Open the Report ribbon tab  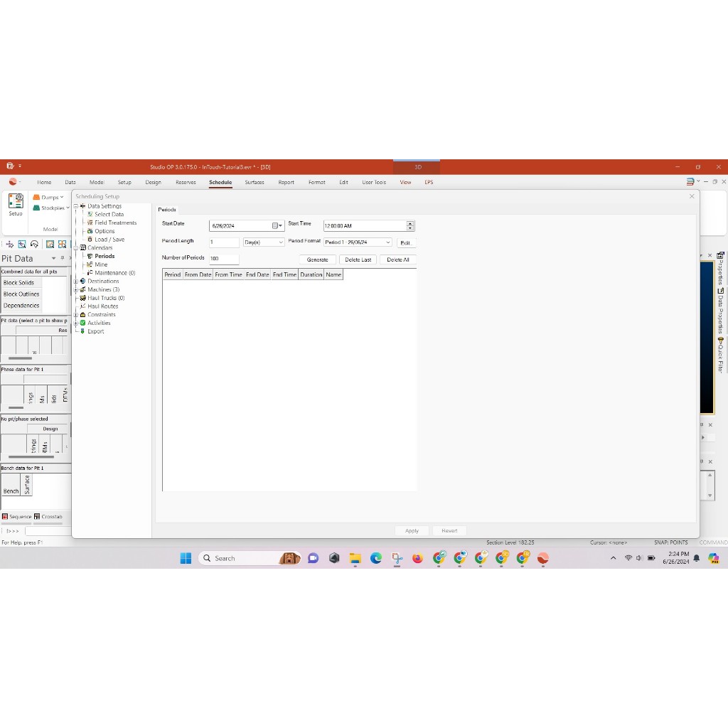[286, 183]
